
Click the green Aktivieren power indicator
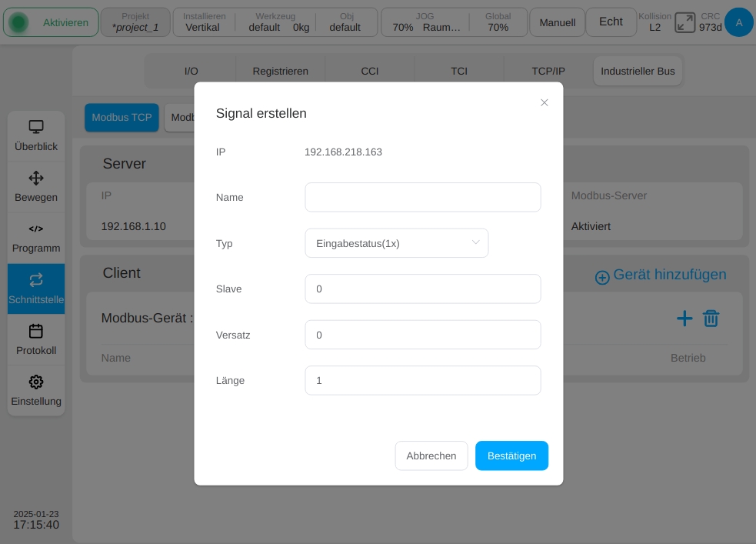pos(18,22)
